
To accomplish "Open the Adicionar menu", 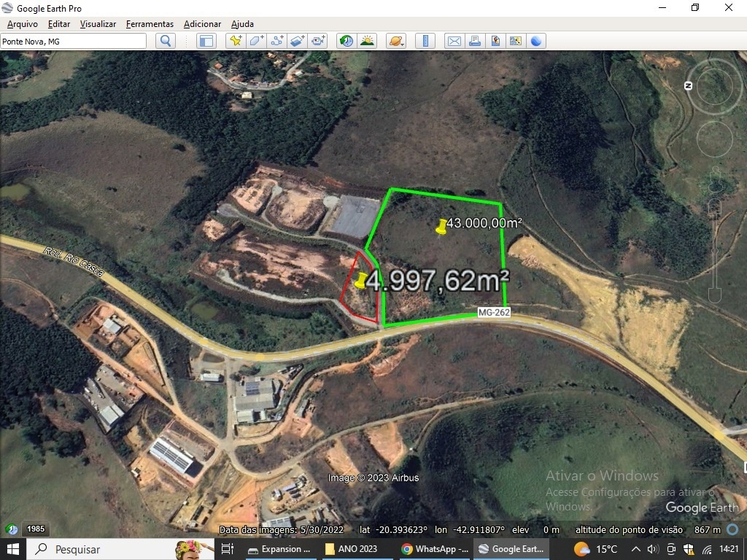I will (202, 24).
